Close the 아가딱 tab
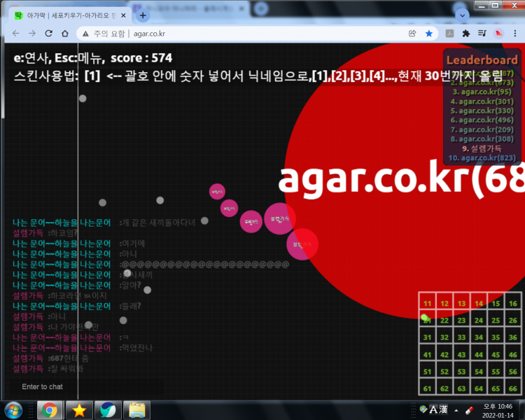Image resolution: width=525 pixels, height=420 pixels. pos(123,15)
